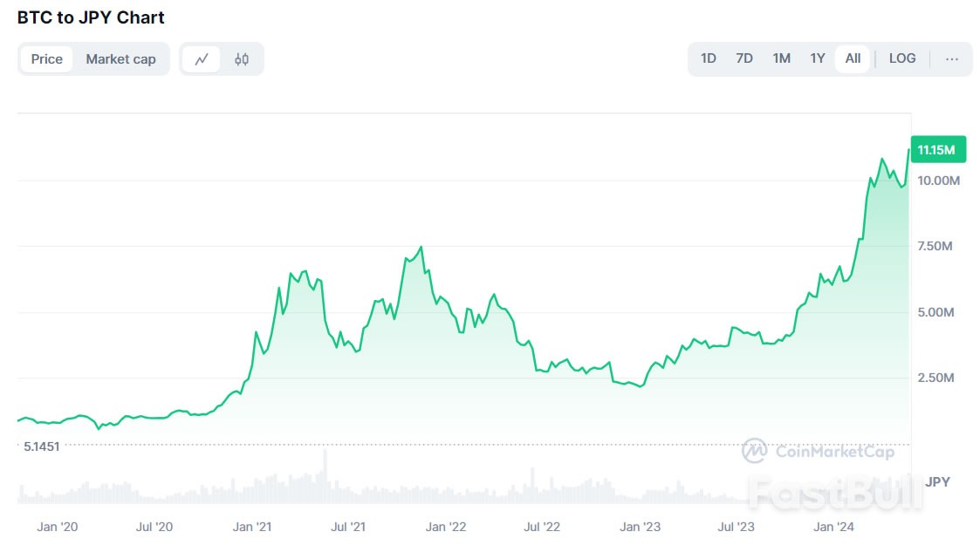
Task: Switch chart type to candlestick view
Action: (242, 58)
